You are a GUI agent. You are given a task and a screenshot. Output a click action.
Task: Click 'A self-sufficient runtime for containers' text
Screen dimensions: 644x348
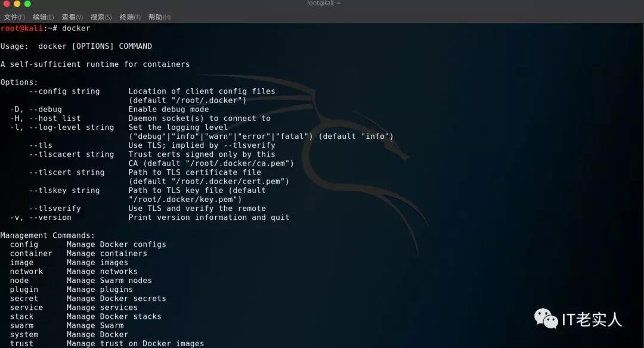coord(95,64)
